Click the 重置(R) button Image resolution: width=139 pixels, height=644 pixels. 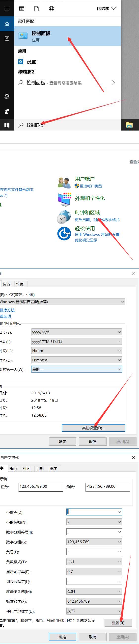[x=118, y=623]
